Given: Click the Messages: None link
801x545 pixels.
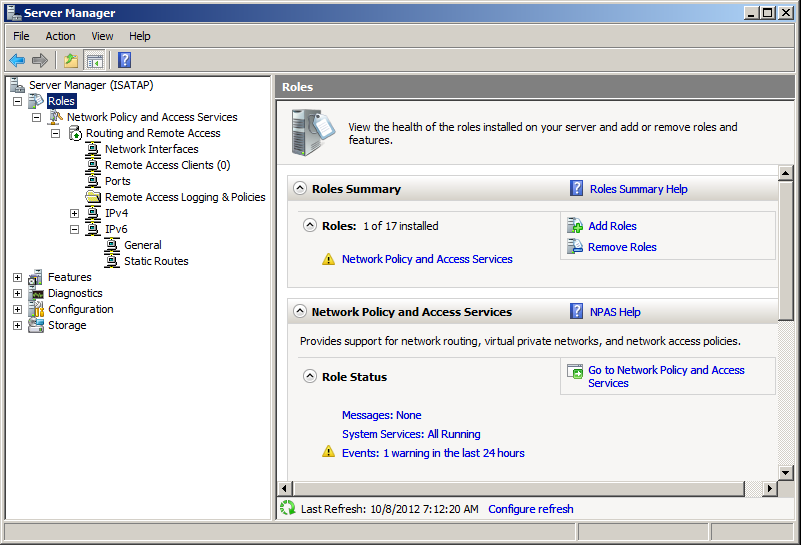Looking at the screenshot, I should (x=382, y=415).
